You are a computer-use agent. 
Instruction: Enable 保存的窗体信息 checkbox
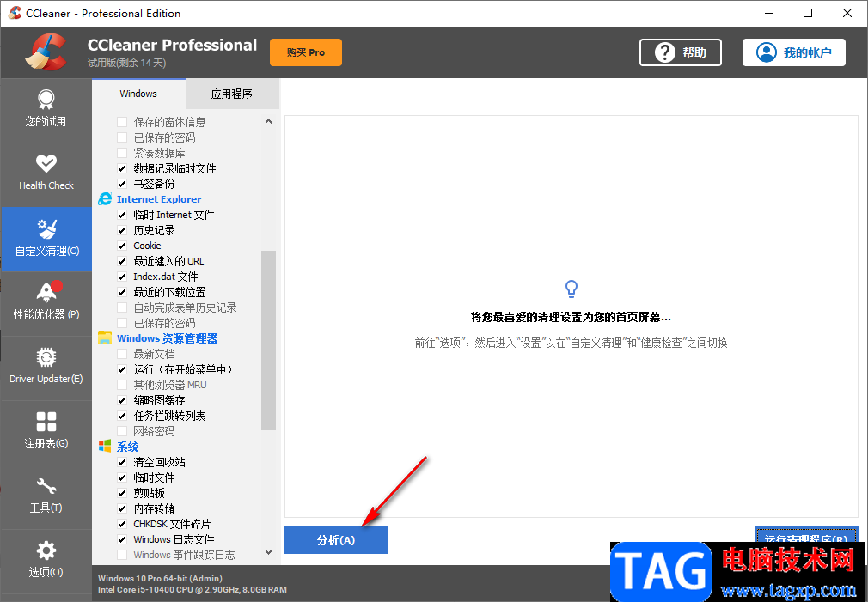122,122
